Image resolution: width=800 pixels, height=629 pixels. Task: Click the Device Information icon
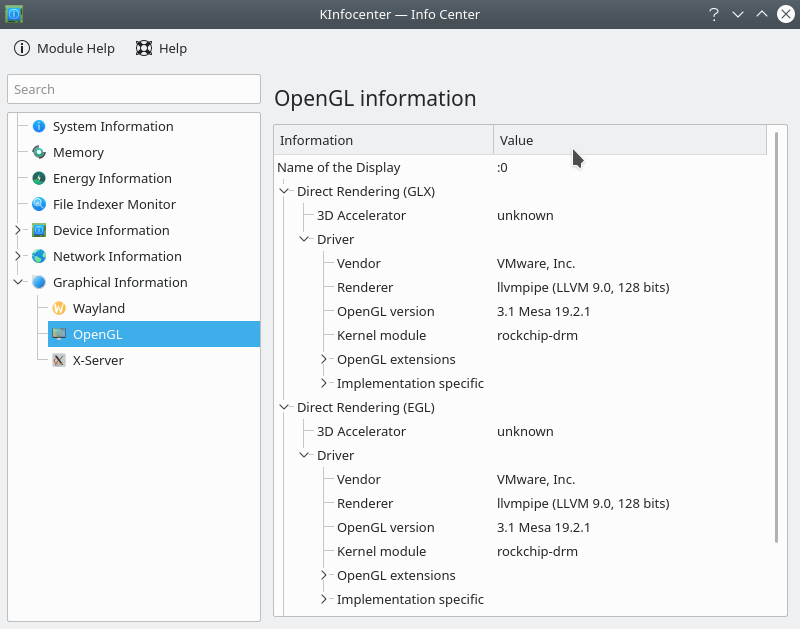(39, 230)
